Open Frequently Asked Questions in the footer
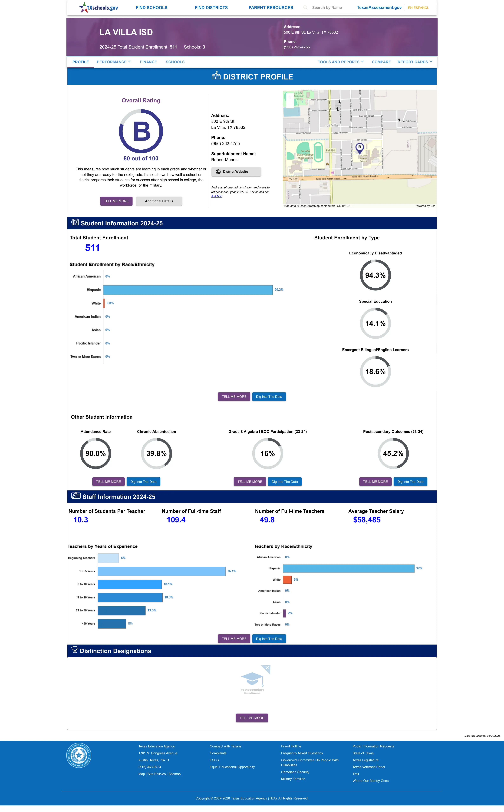 point(302,753)
